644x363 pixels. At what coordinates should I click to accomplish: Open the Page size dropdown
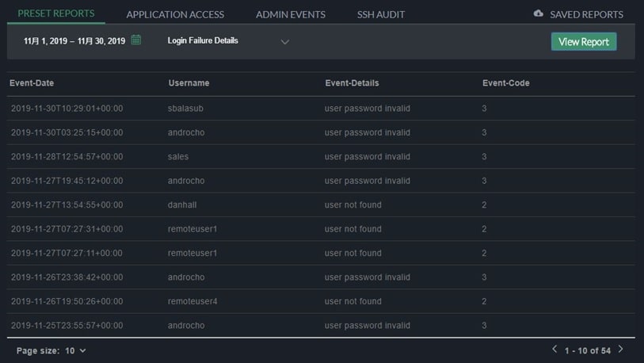[x=75, y=350]
